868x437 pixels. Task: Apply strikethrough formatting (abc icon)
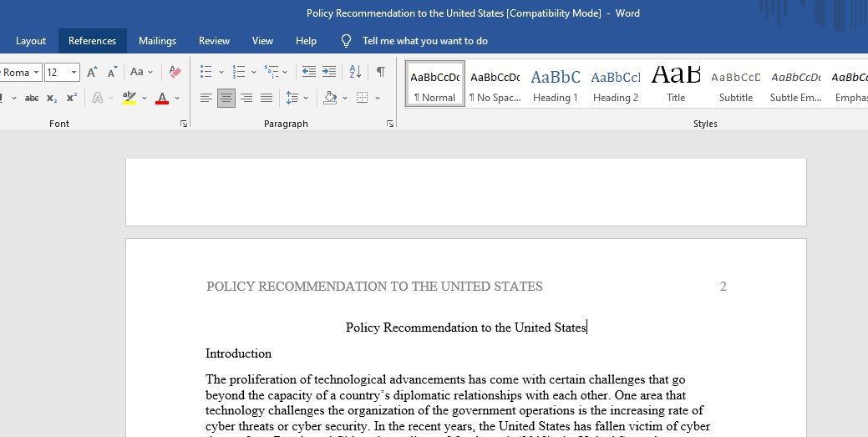coord(32,98)
